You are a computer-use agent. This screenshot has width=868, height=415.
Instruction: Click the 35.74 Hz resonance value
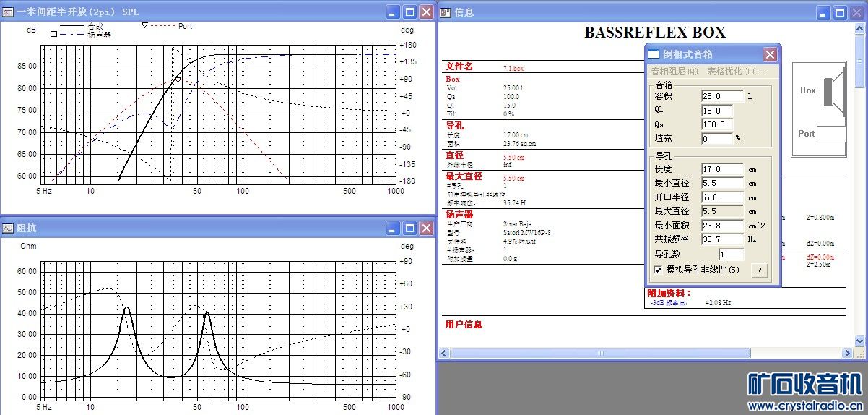516,203
